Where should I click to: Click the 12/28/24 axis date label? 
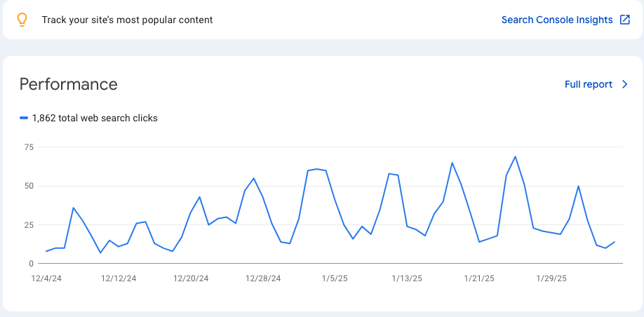click(263, 278)
